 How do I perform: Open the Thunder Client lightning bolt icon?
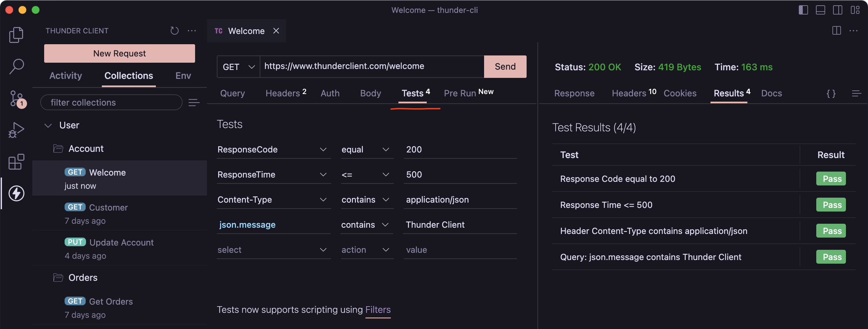point(16,193)
